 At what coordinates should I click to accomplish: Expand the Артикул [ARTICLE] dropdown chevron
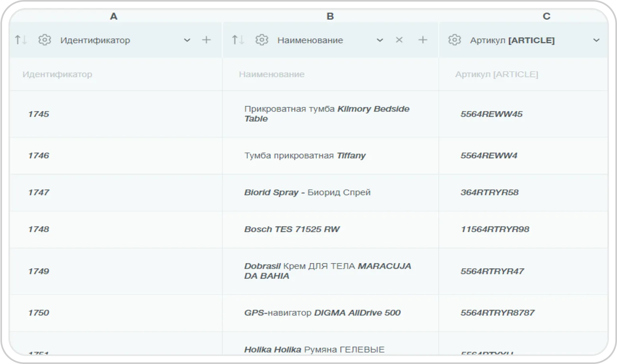point(596,40)
